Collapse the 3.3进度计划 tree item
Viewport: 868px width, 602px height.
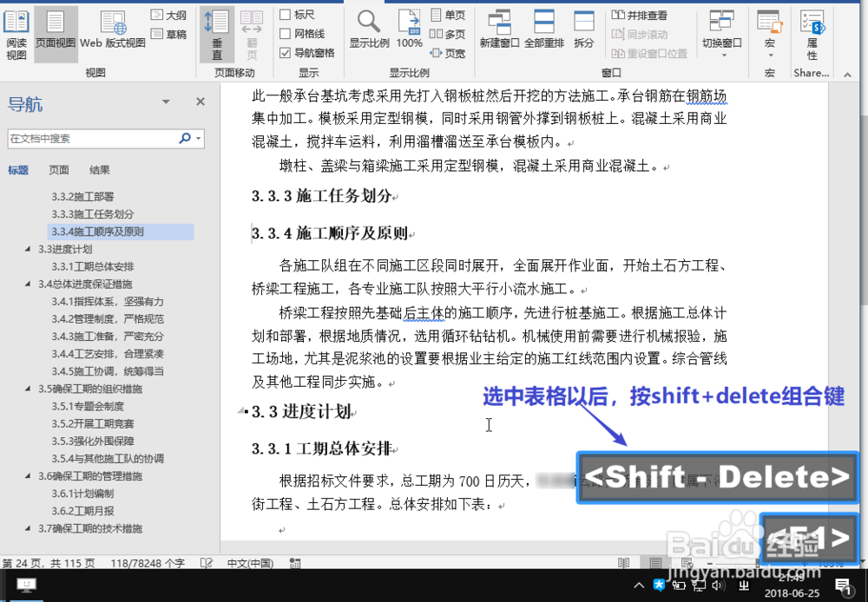tap(28, 249)
